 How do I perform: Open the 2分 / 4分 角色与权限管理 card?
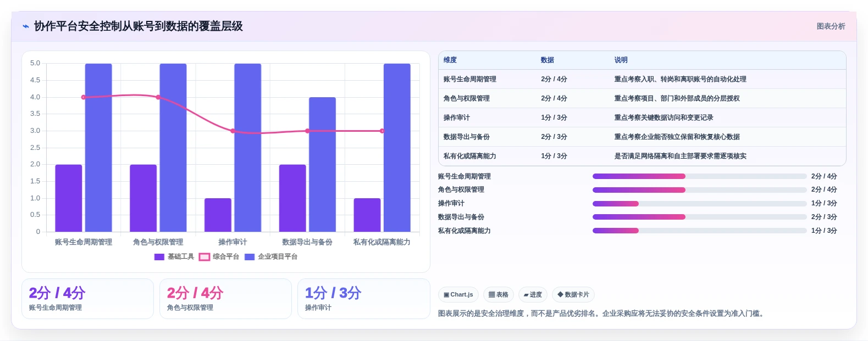225,299
